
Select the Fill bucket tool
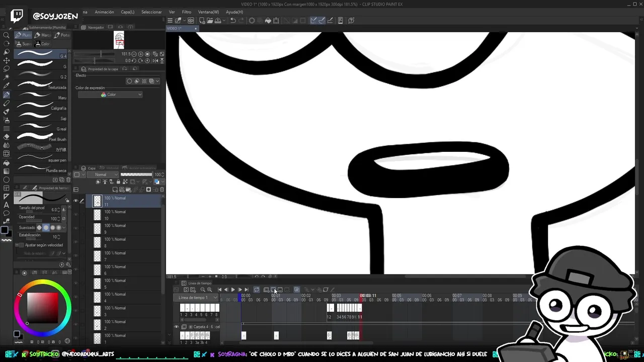pos(7,162)
